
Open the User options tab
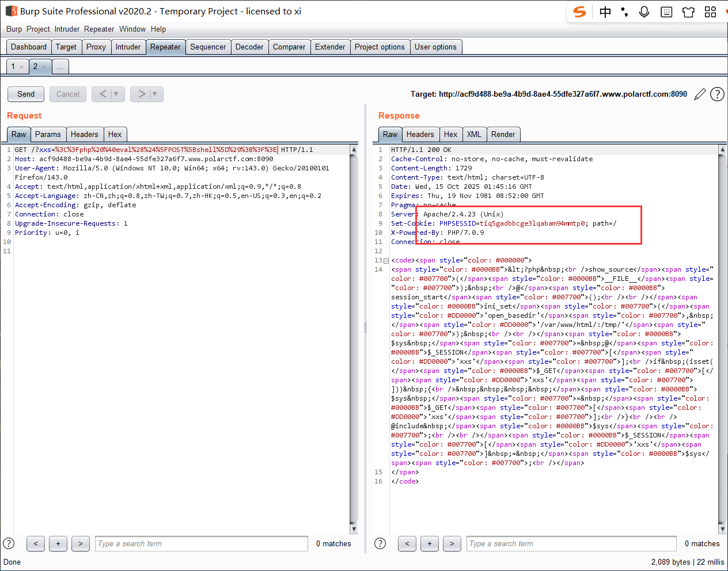pos(435,47)
